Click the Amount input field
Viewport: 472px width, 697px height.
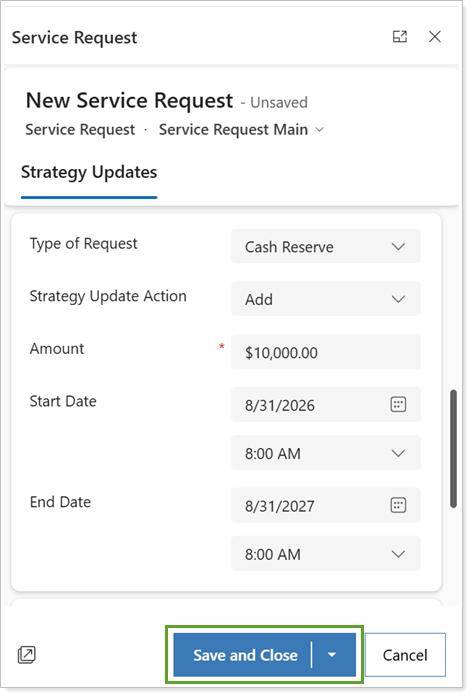click(x=326, y=352)
